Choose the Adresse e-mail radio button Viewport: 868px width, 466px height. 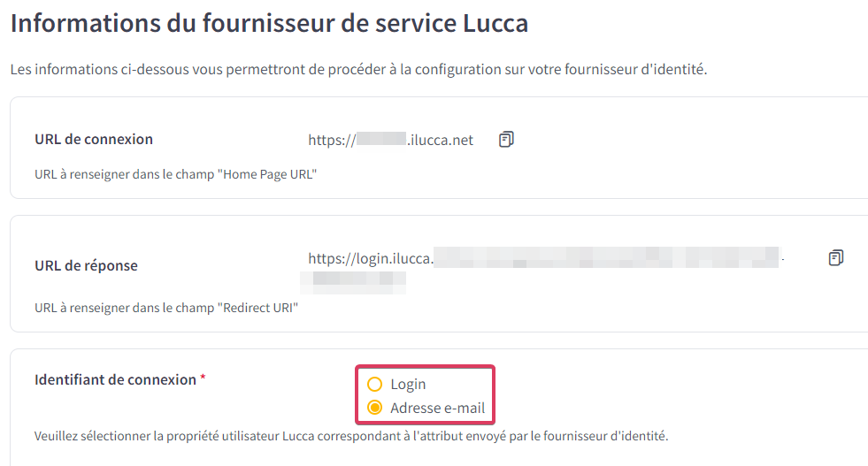pyautogui.click(x=375, y=408)
